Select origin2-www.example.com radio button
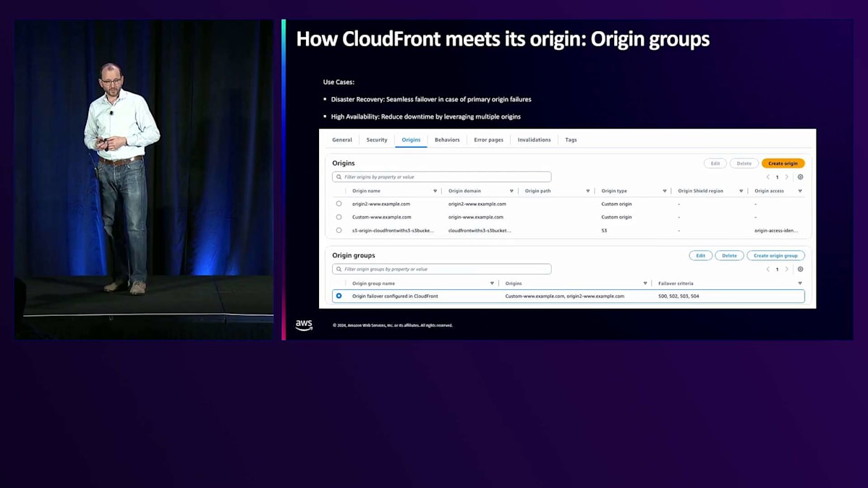 pyautogui.click(x=339, y=204)
